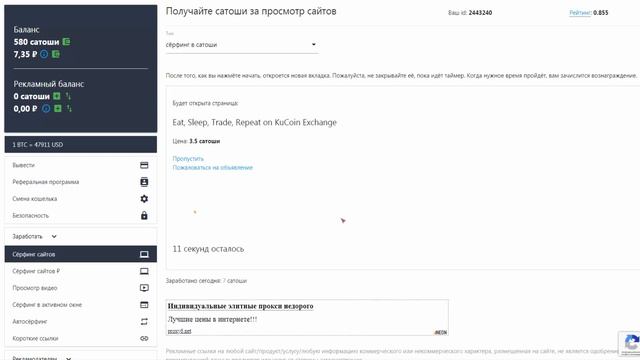Select Просмотр видео menu item
640x360 pixels.
80,288
